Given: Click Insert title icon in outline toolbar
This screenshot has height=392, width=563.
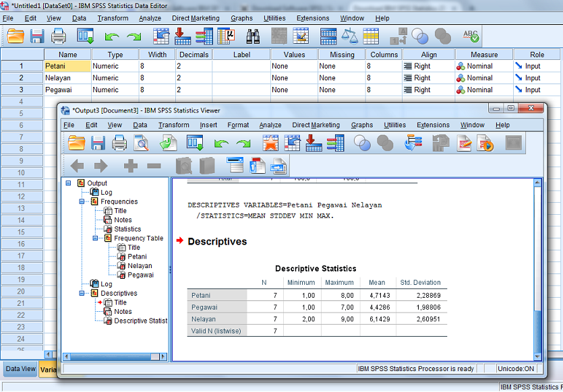Looking at the screenshot, I should click(257, 165).
